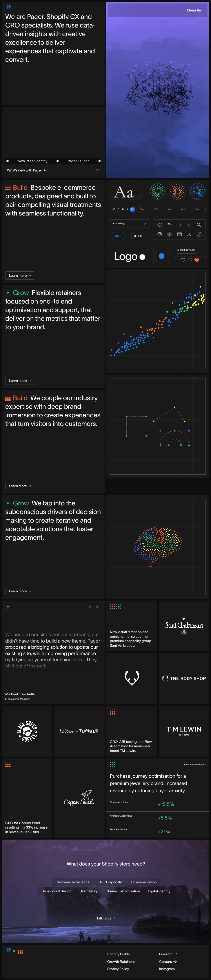Click the Add to bag chevron
Screen dimensions: 211x980
pos(145,223)
